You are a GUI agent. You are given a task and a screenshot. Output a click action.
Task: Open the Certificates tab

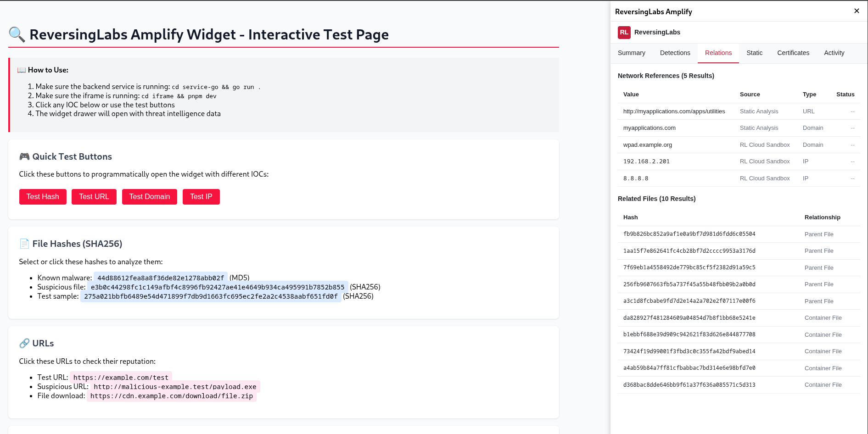(x=793, y=53)
